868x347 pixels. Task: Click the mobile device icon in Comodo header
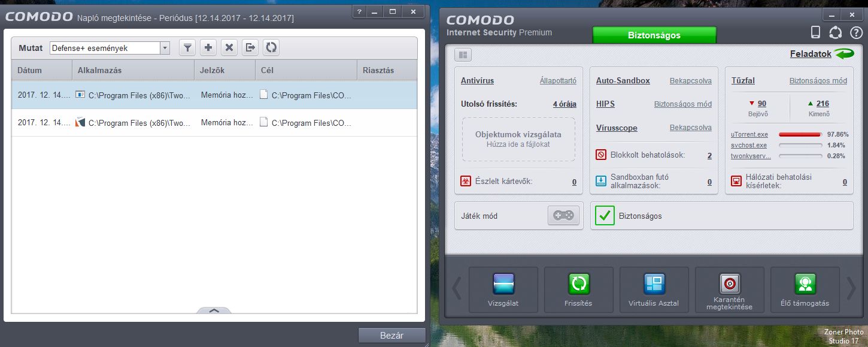[815, 32]
